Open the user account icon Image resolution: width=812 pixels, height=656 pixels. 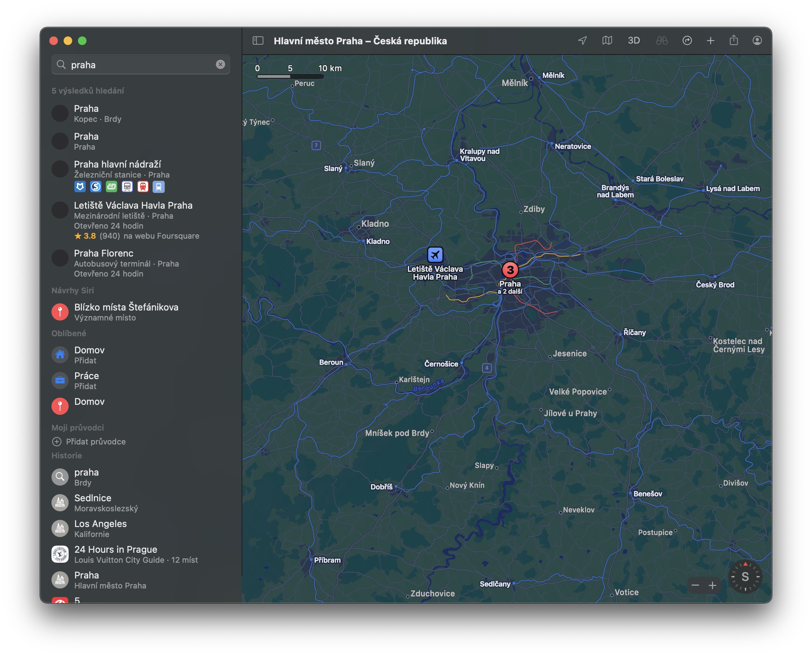pos(757,40)
